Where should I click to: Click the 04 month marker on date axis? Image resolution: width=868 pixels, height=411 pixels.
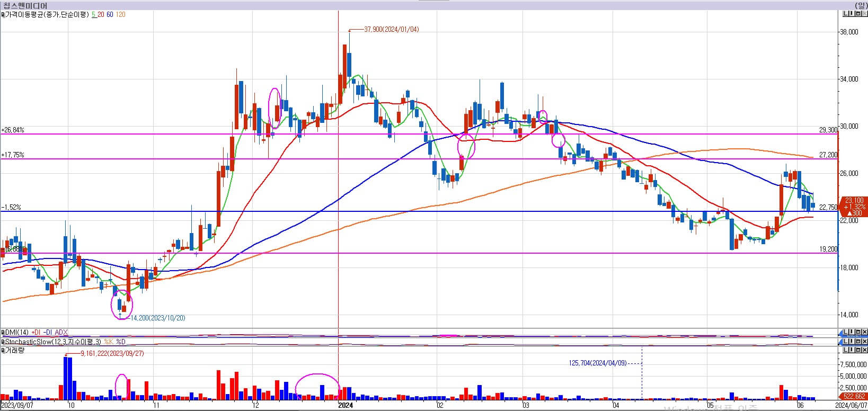pyautogui.click(x=615, y=406)
